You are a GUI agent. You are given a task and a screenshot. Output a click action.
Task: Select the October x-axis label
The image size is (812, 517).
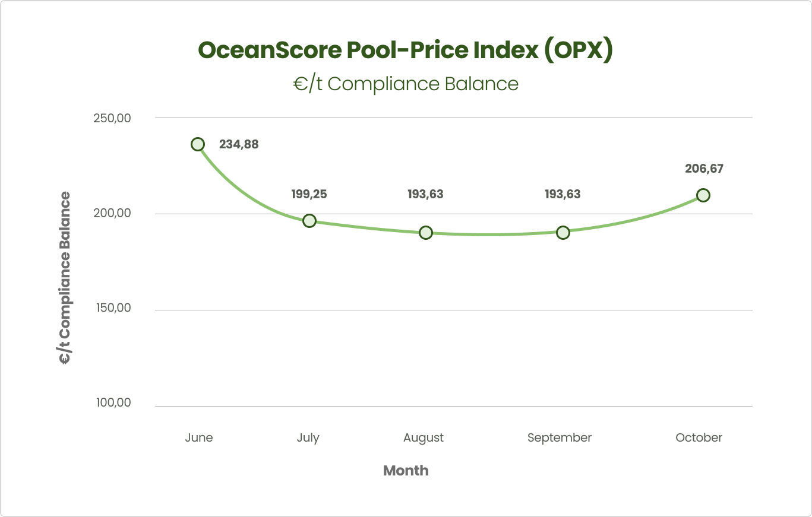click(699, 438)
